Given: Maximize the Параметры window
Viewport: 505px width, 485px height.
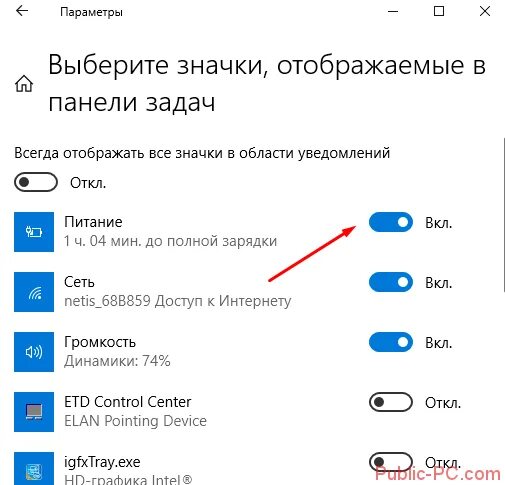Looking at the screenshot, I should [x=439, y=11].
